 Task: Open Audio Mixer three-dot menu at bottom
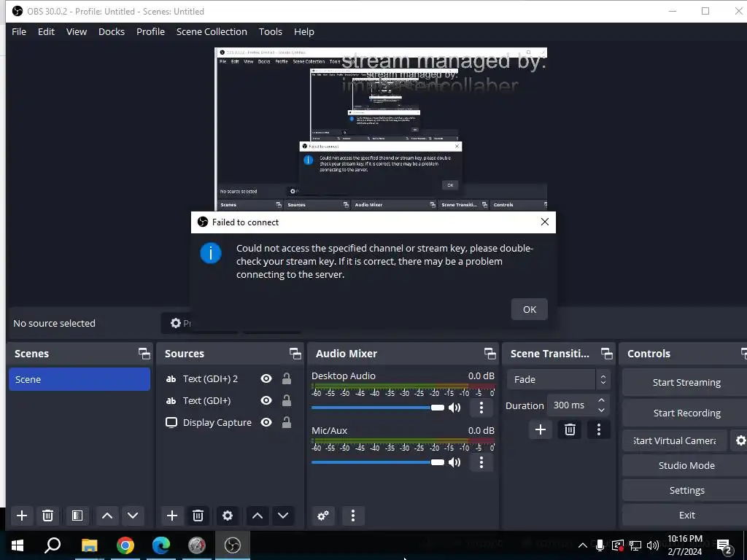pyautogui.click(x=353, y=516)
